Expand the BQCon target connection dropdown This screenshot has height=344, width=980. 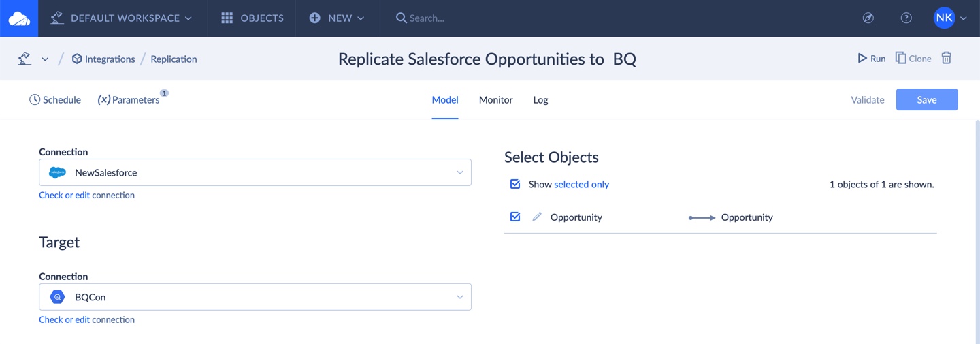(x=255, y=297)
